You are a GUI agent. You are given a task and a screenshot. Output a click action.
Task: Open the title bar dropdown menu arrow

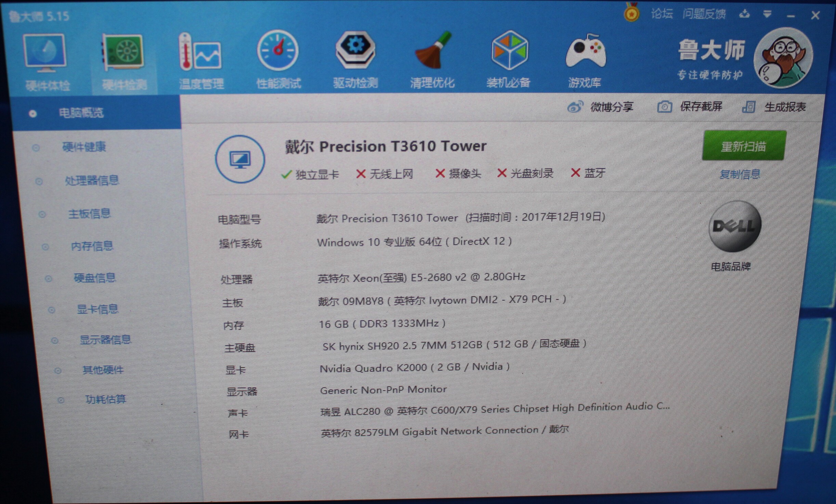767,14
